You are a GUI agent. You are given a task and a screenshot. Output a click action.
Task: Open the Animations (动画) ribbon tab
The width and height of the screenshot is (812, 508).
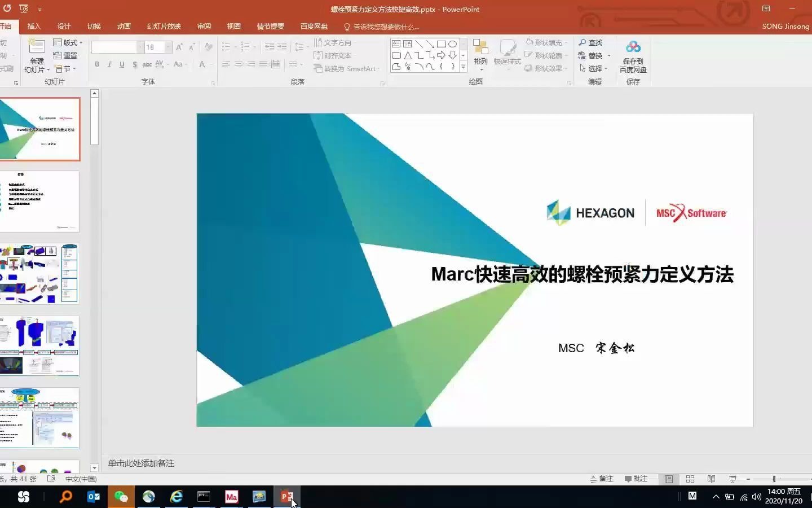pos(124,27)
